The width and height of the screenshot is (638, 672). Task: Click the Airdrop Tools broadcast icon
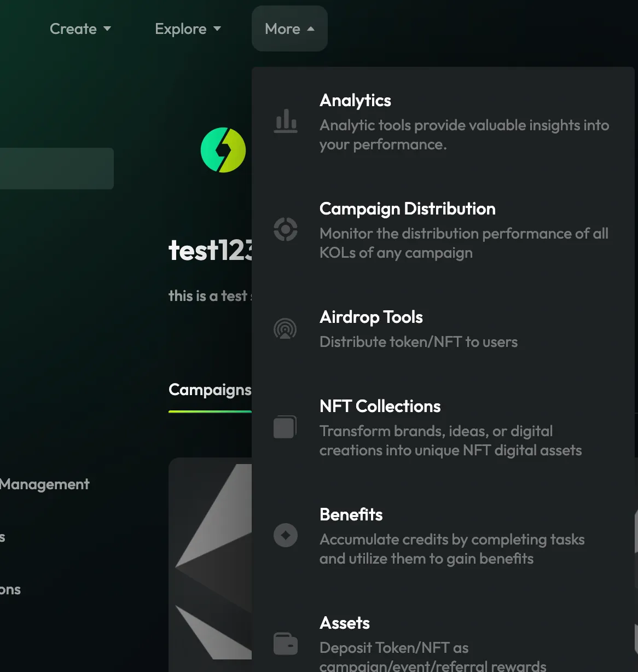285,329
